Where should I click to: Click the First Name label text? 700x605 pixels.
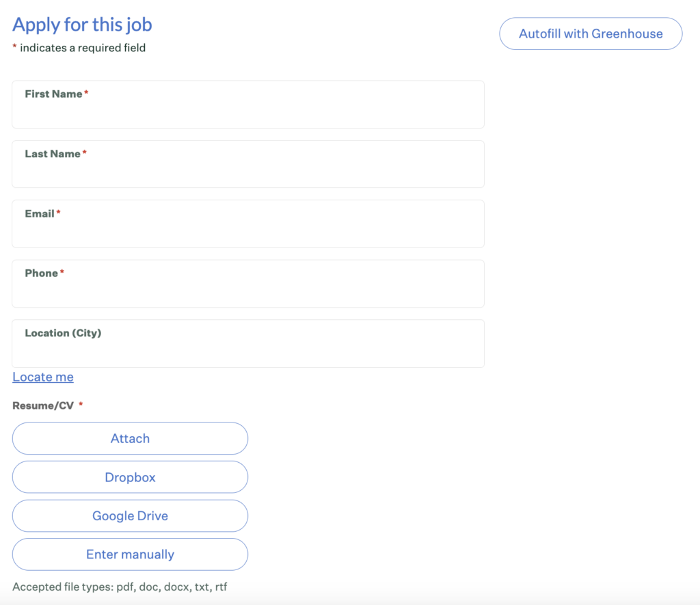53,94
